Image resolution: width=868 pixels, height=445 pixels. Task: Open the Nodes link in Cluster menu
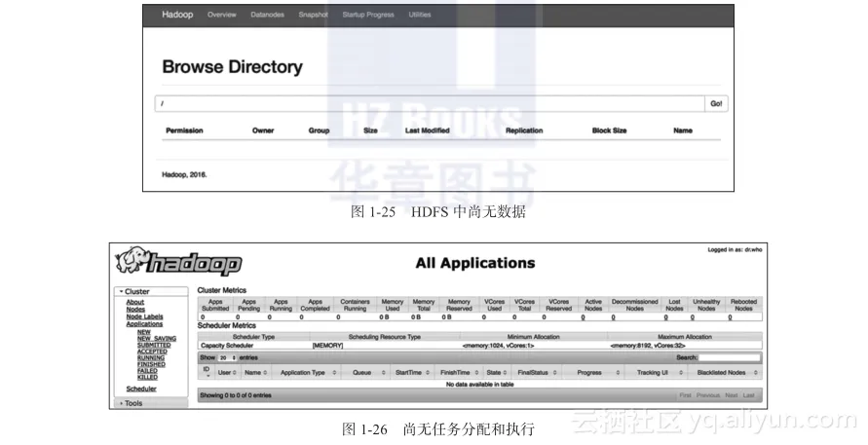pyautogui.click(x=135, y=310)
